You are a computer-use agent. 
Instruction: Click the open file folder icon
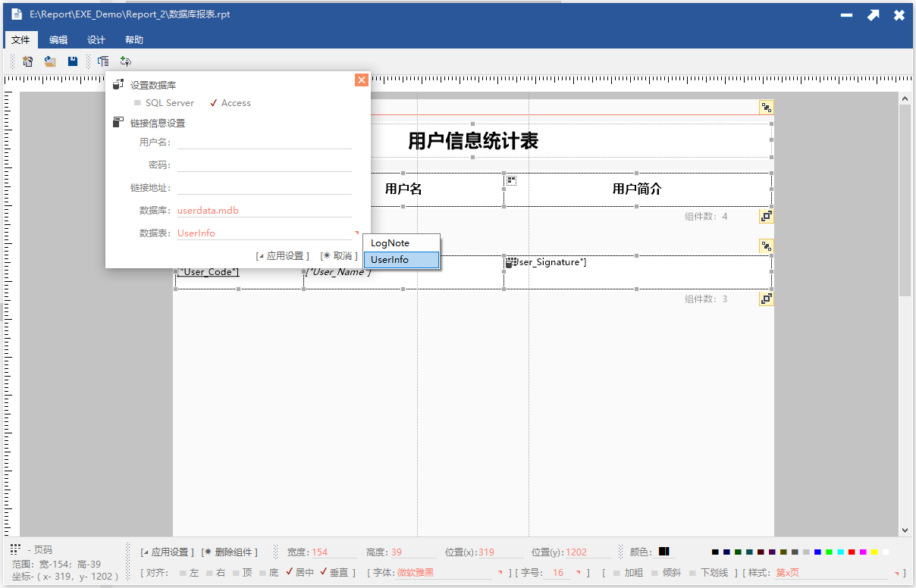50,61
